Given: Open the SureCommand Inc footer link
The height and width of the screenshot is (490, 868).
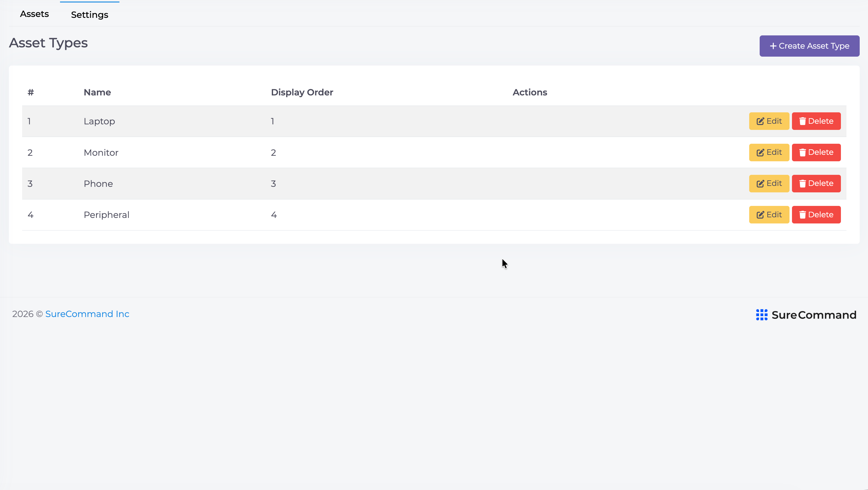Looking at the screenshot, I should [x=87, y=314].
